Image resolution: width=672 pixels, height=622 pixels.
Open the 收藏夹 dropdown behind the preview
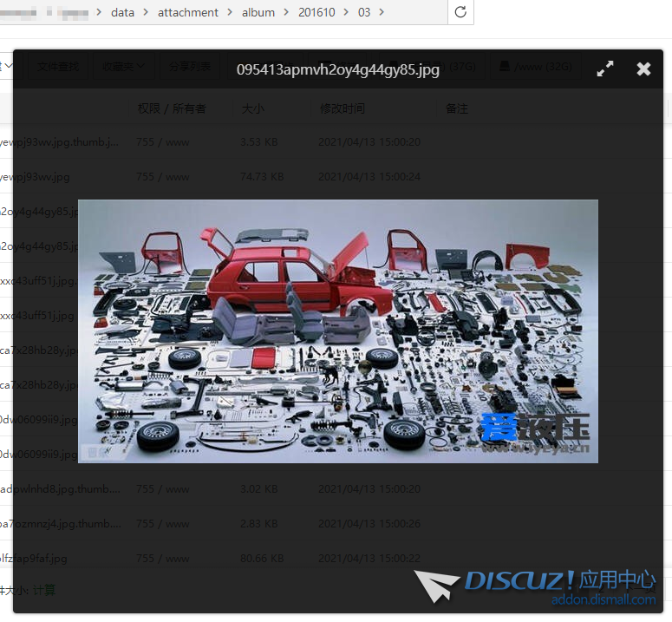[x=123, y=67]
